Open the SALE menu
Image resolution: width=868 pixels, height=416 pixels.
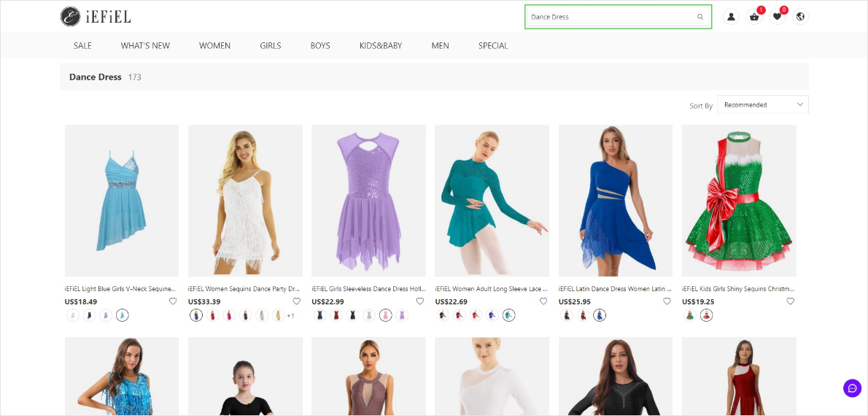point(82,45)
